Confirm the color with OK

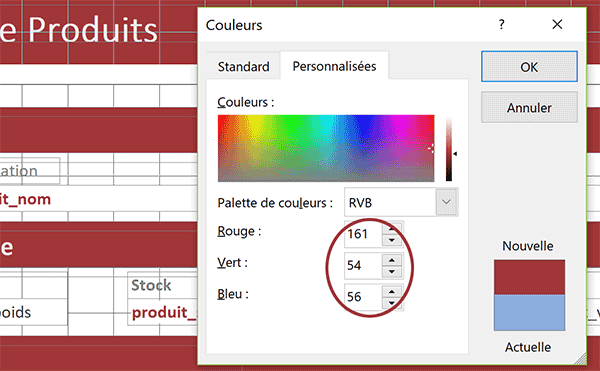tap(529, 67)
